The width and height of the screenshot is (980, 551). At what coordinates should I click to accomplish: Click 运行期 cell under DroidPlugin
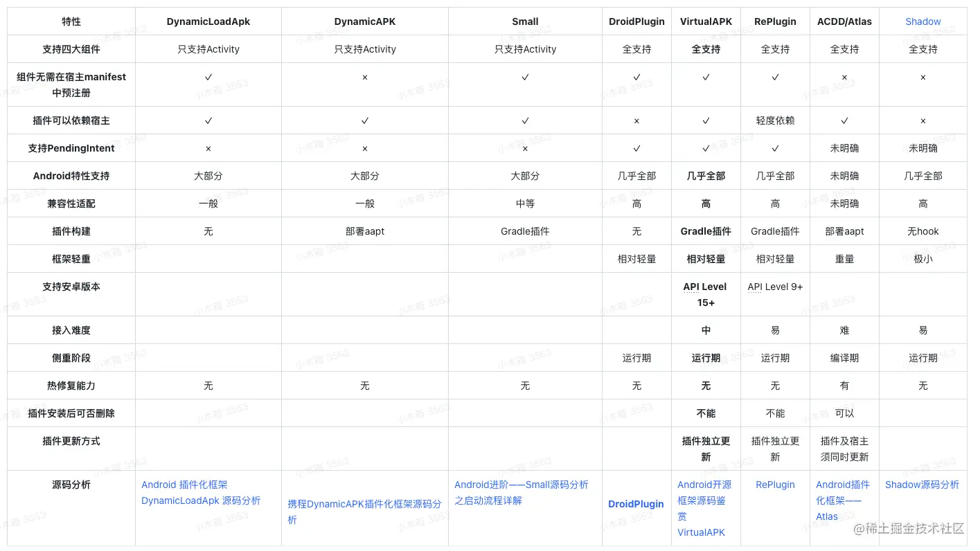(x=636, y=358)
